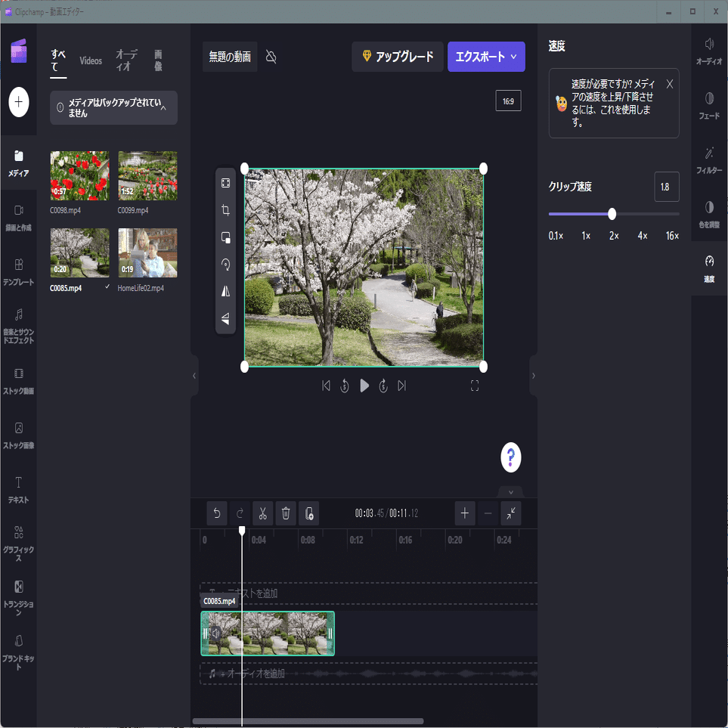Select the C0098.mp4 thumbnail

[x=79, y=175]
